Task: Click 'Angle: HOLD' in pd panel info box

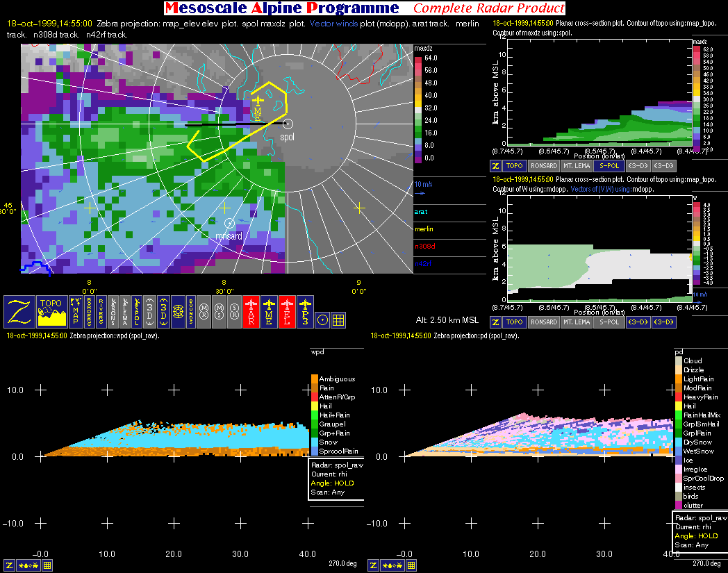Action: (x=697, y=536)
